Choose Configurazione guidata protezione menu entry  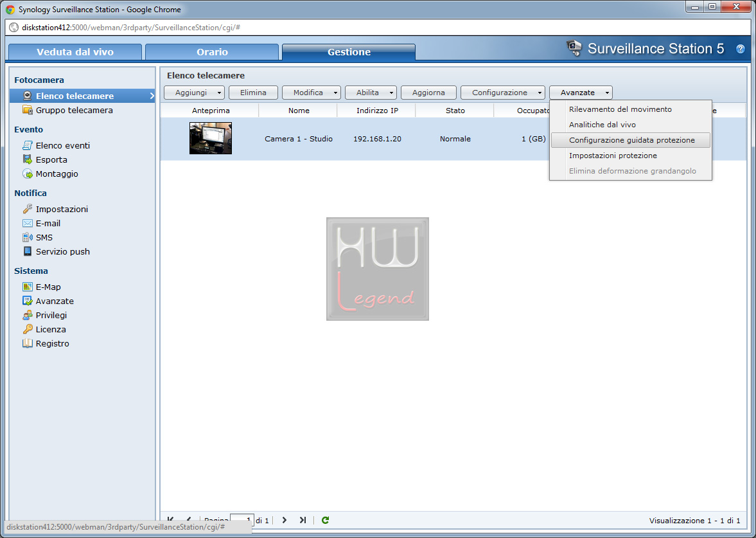click(x=631, y=140)
